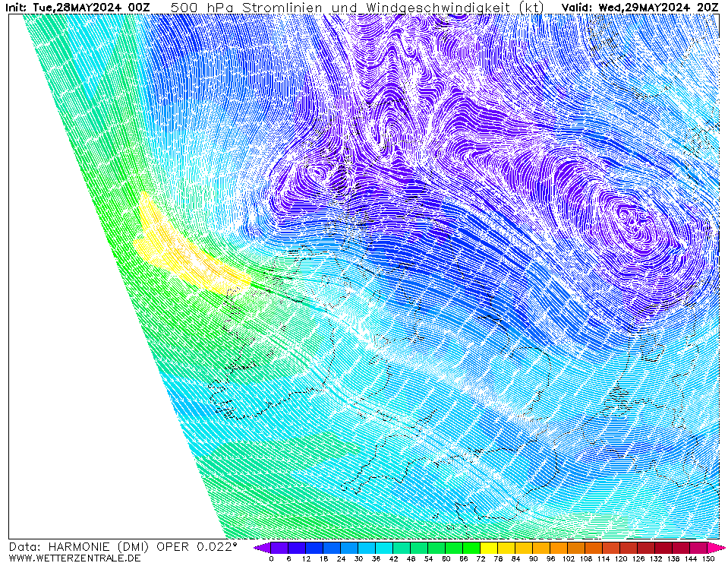This screenshot has width=728, height=563.
Task: Click the legend value '36'
Action: (x=376, y=558)
